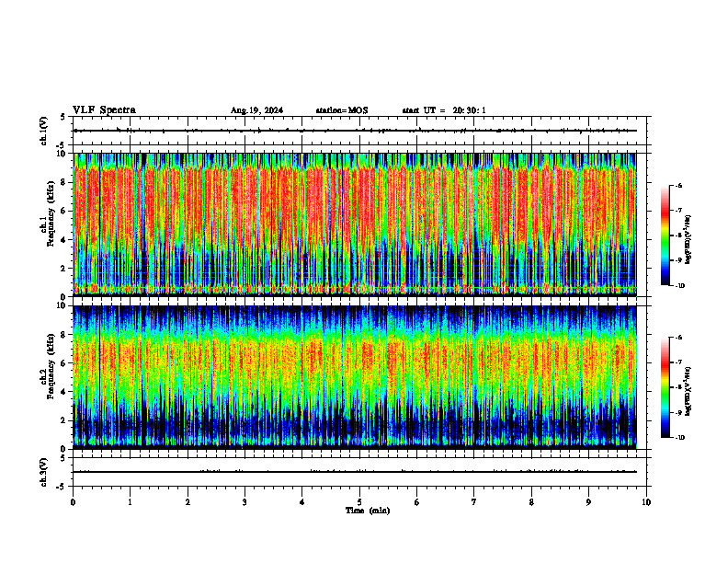Click time axis tick label '7'
The width and height of the screenshot is (728, 563).
coord(474,502)
